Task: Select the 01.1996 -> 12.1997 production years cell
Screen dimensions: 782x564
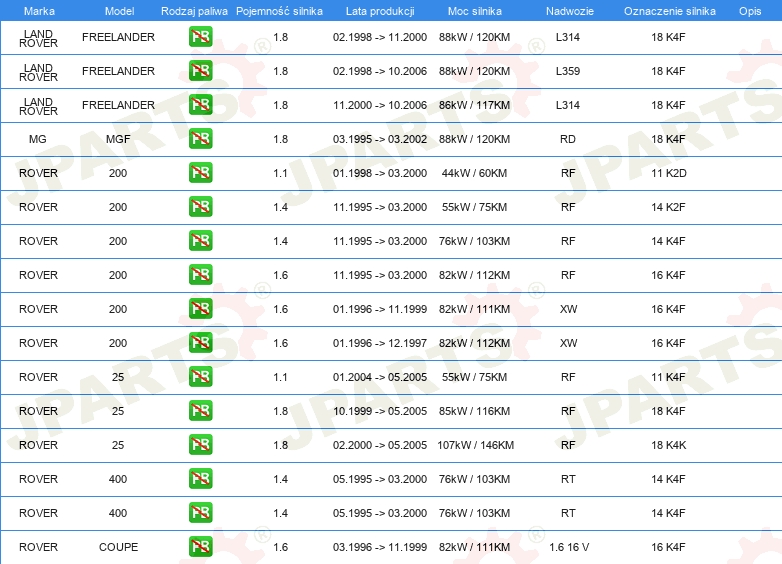Action: (x=380, y=343)
